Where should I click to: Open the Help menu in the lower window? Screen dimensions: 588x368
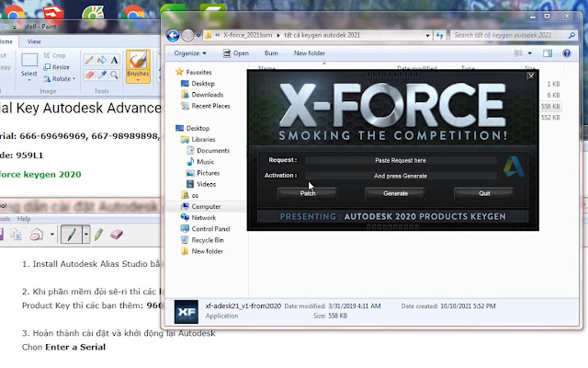tap(24, 219)
